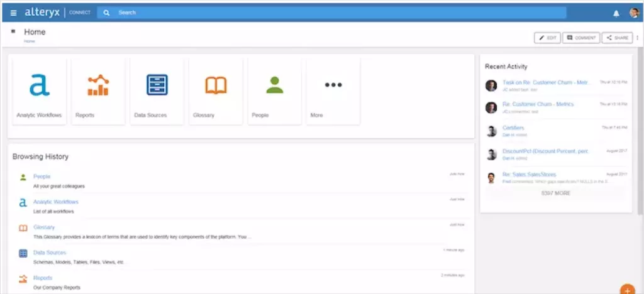Open the notifications bell

click(616, 14)
